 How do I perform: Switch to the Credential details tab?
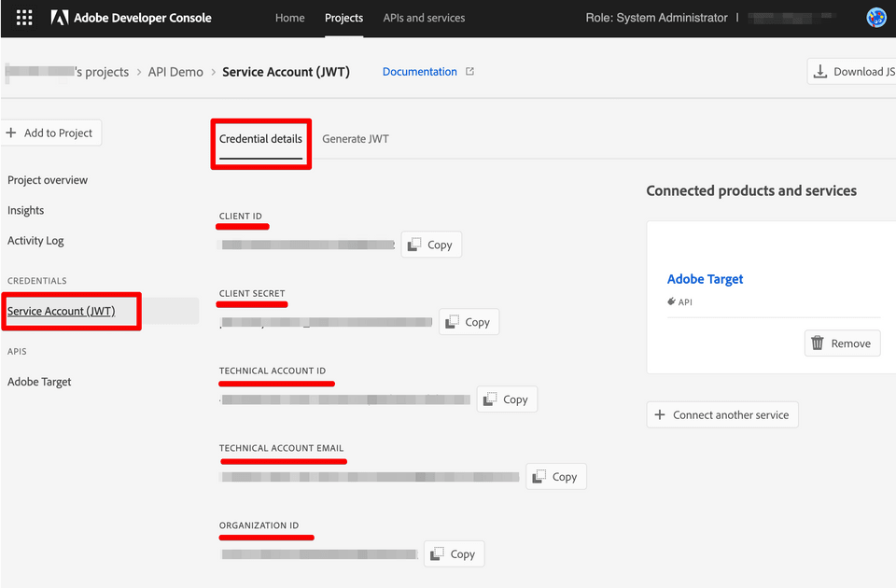(x=260, y=139)
